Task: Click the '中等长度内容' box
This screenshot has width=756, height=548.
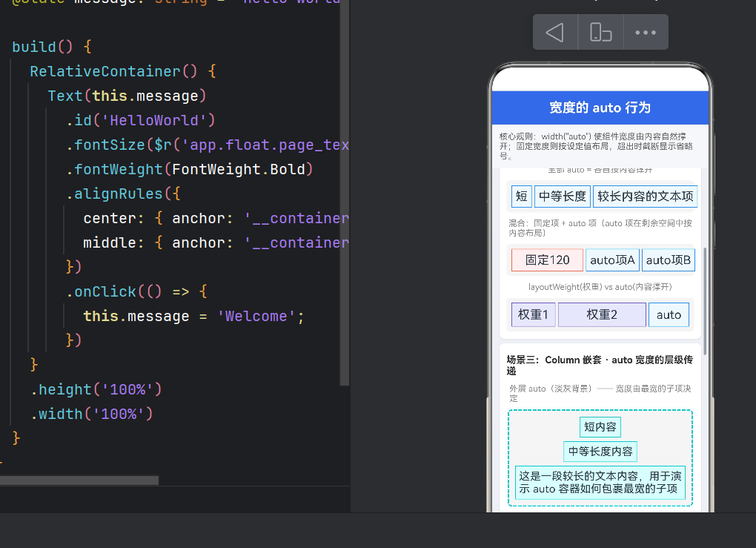Action: [600, 452]
